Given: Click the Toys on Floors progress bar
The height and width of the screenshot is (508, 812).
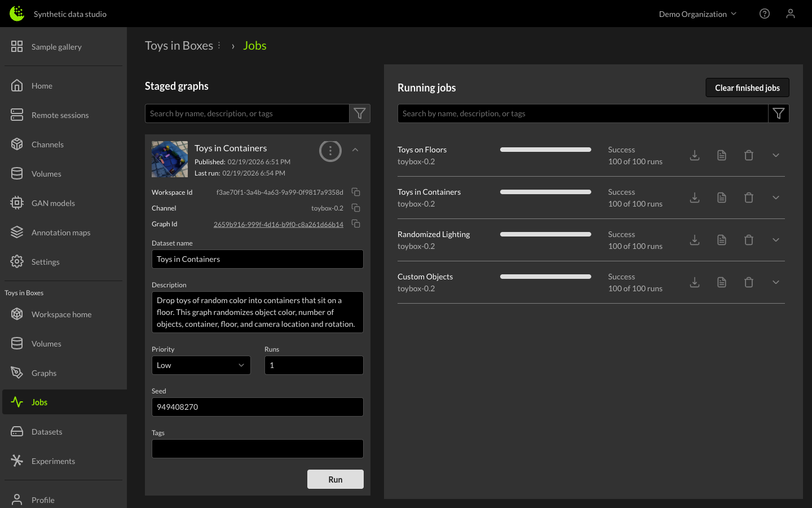Looking at the screenshot, I should click(x=545, y=150).
